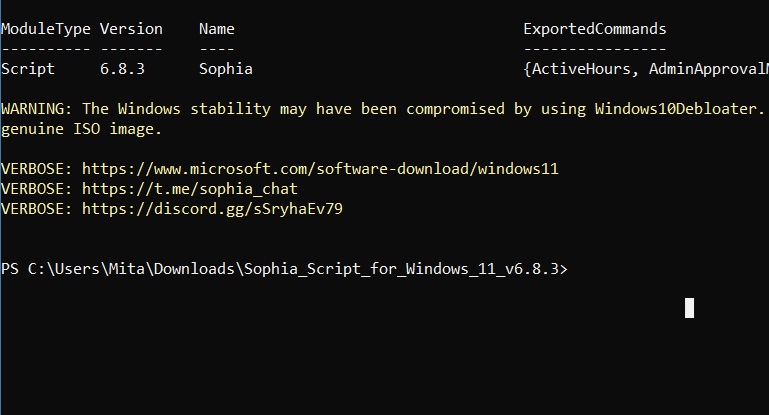
Task: Click the yellow WARNING label
Action: [x=36, y=109]
